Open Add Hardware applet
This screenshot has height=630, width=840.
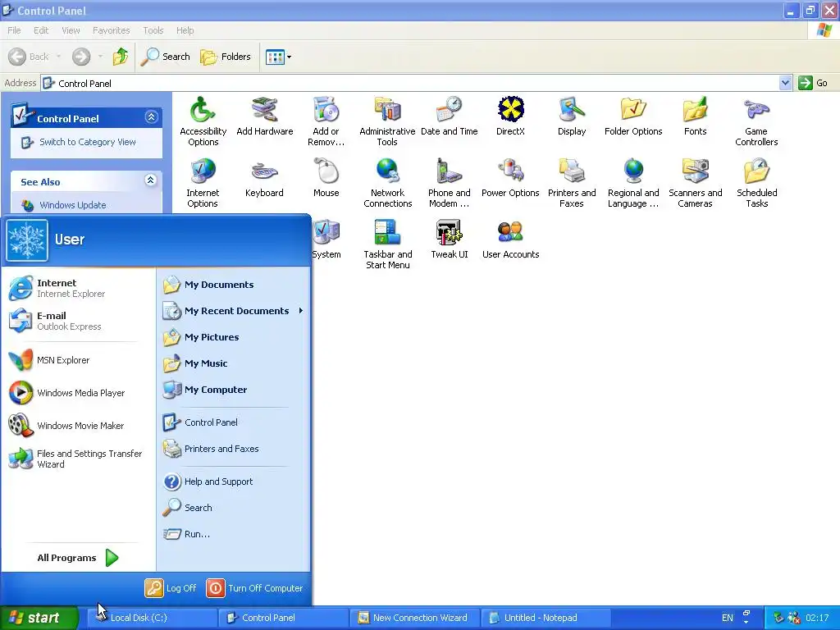265,116
